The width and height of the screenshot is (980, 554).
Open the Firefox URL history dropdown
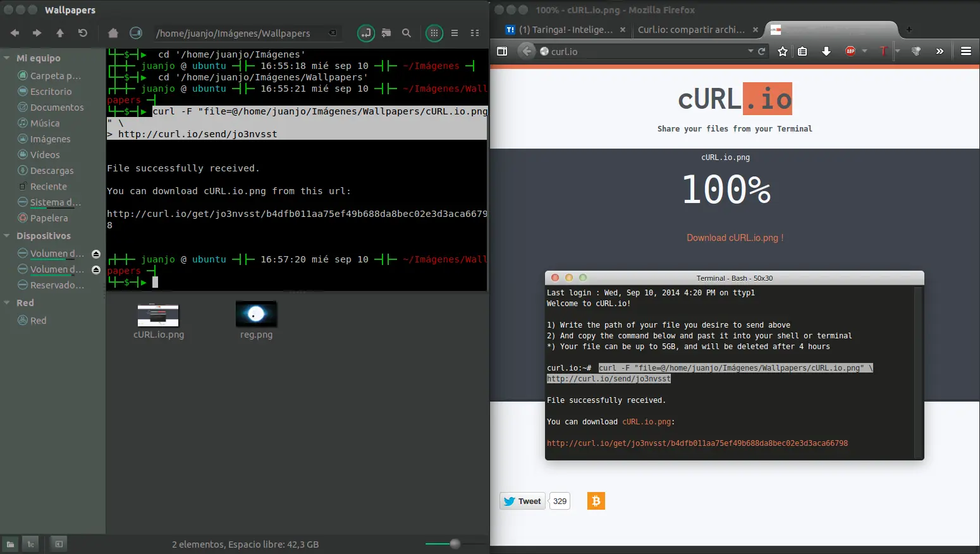click(750, 51)
